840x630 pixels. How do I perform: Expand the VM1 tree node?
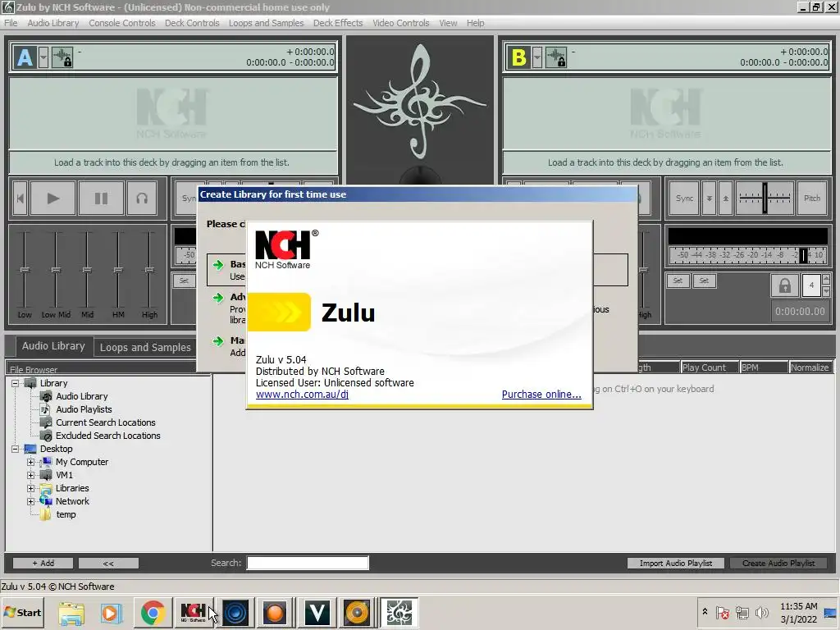coord(30,475)
